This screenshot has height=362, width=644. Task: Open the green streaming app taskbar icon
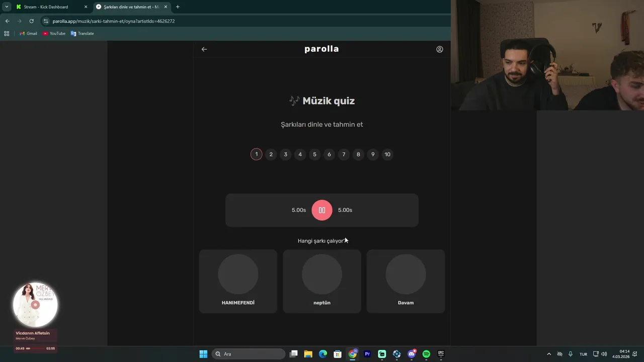pyautogui.click(x=382, y=354)
